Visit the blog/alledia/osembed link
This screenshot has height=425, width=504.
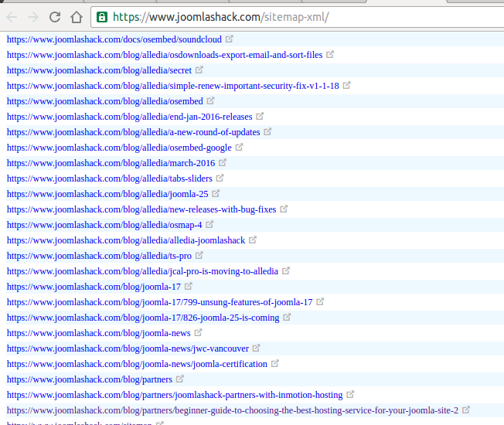pos(105,101)
